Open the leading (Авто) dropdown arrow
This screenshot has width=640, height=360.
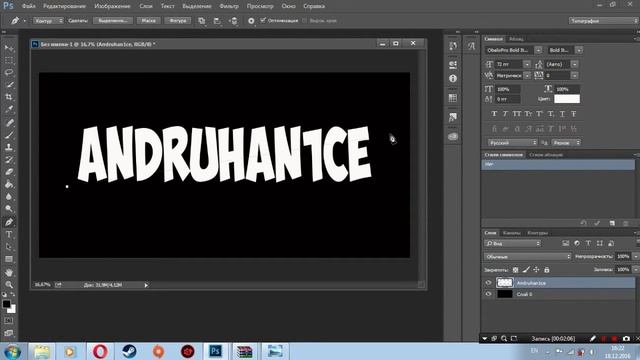click(575, 64)
